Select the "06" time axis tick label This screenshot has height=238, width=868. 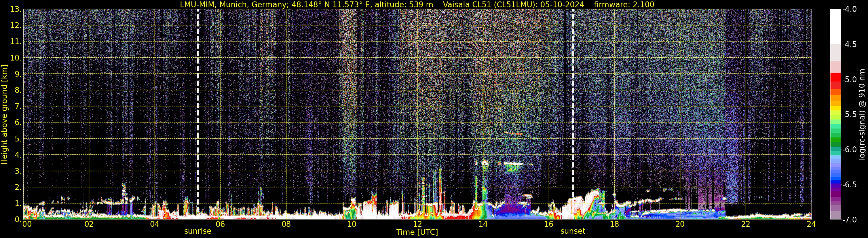click(220, 224)
